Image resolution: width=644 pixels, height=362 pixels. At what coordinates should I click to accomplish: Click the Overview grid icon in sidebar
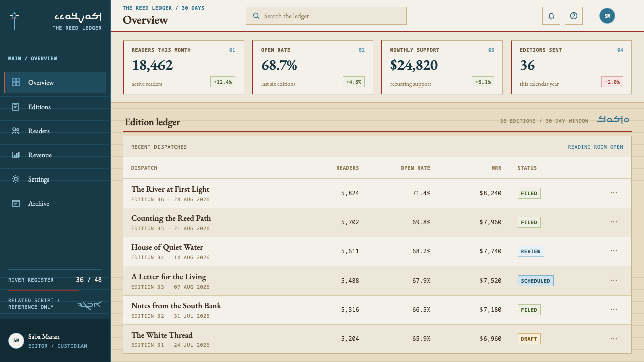tap(16, 82)
